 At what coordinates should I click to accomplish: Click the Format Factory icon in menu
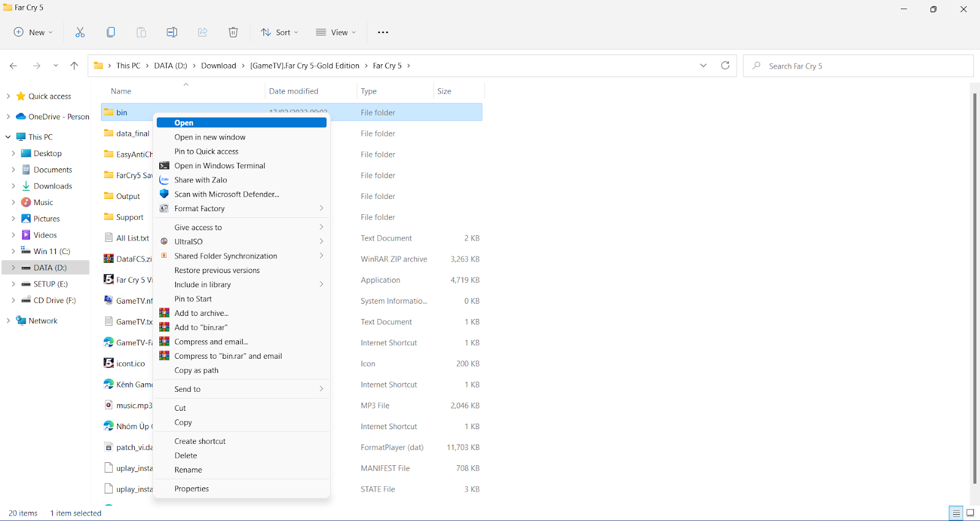164,209
